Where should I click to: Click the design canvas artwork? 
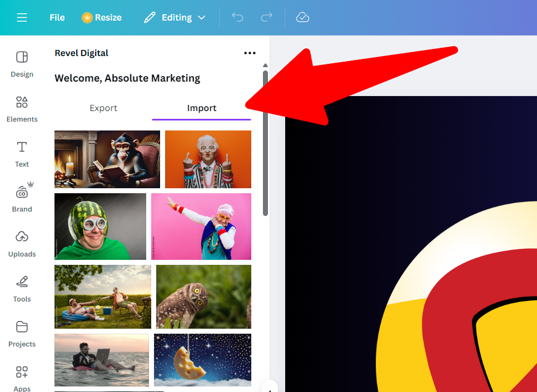(411, 244)
